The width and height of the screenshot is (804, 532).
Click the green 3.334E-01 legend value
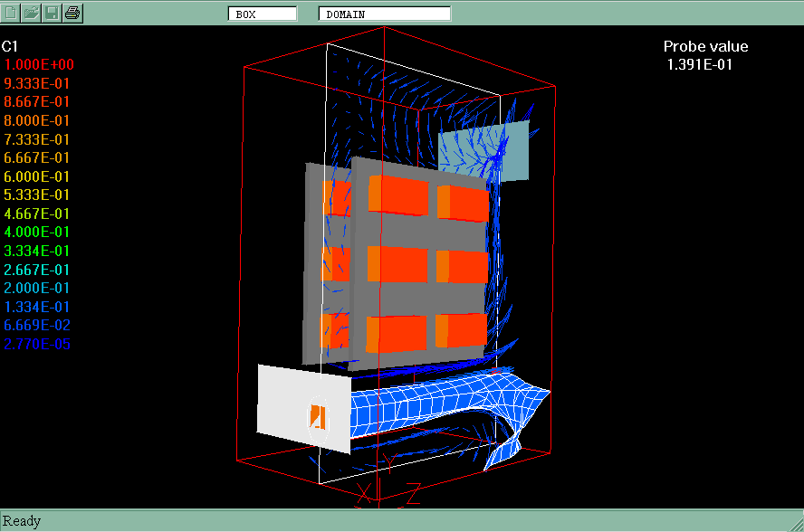click(39, 251)
